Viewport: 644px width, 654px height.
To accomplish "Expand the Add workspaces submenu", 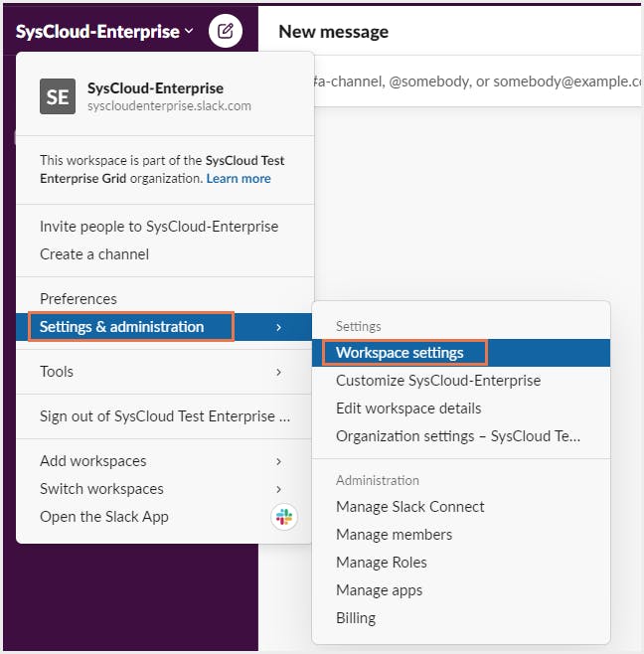I will click(x=278, y=461).
